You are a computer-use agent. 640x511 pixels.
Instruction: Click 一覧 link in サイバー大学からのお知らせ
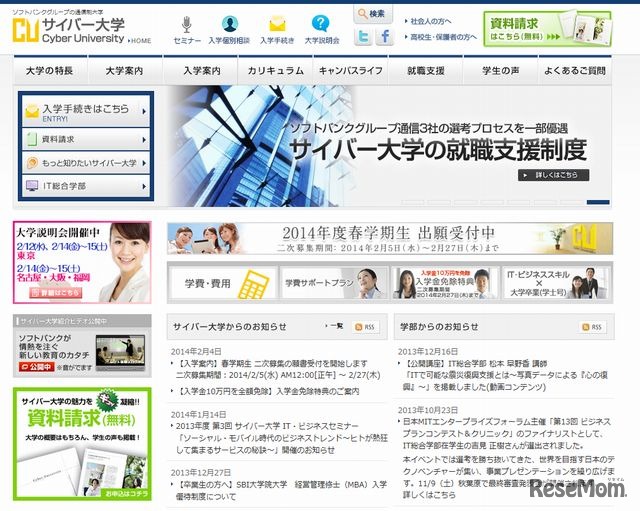point(335,326)
